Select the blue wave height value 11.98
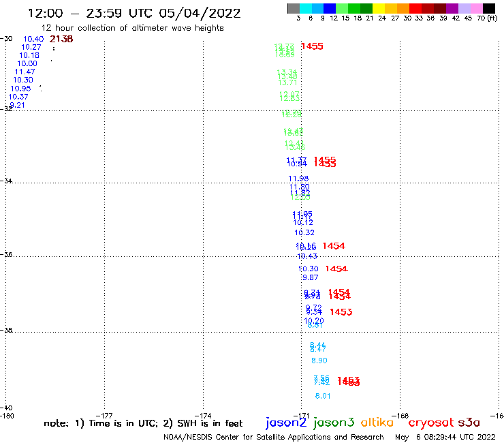The width and height of the screenshot is (504, 443). click(298, 179)
